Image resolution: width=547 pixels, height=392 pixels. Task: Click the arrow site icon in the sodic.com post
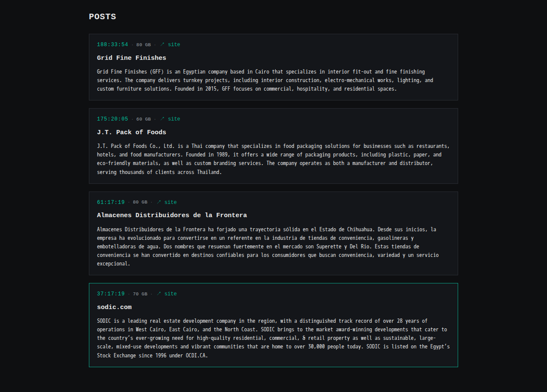[159, 294]
